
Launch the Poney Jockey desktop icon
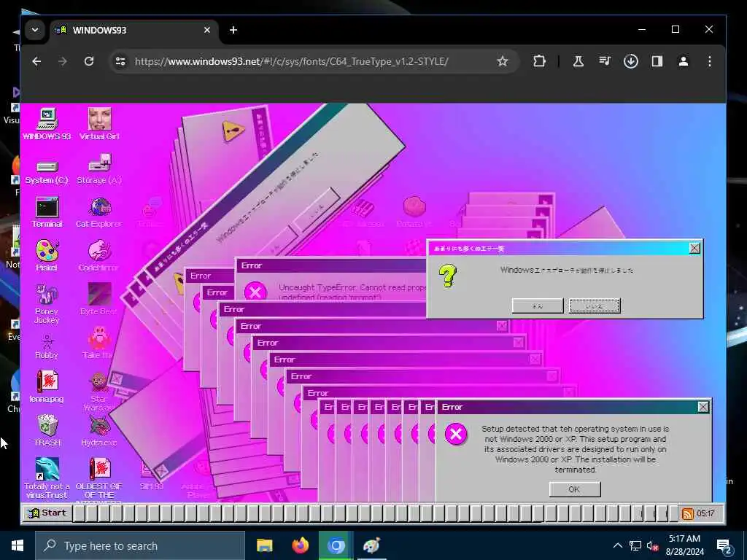[47, 303]
